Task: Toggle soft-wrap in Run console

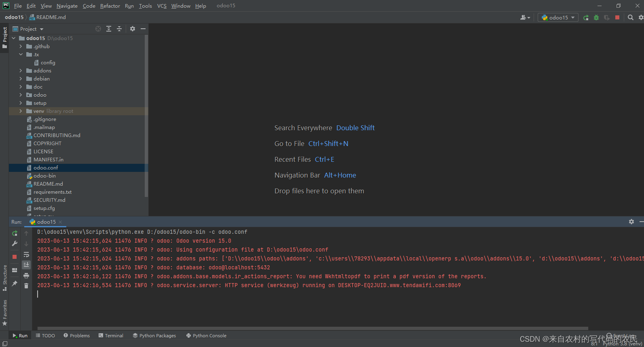Action: [26, 254]
